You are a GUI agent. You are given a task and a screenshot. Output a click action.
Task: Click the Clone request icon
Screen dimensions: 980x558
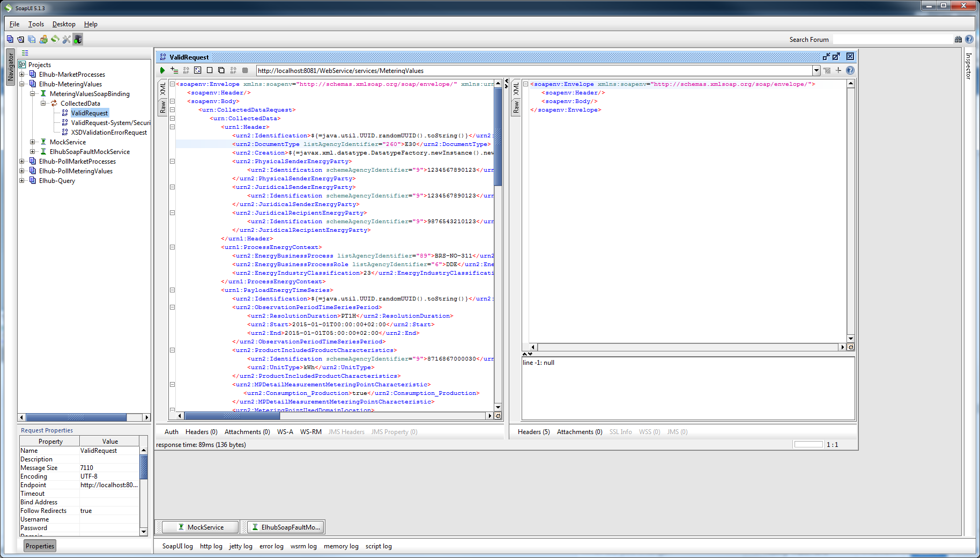click(221, 70)
